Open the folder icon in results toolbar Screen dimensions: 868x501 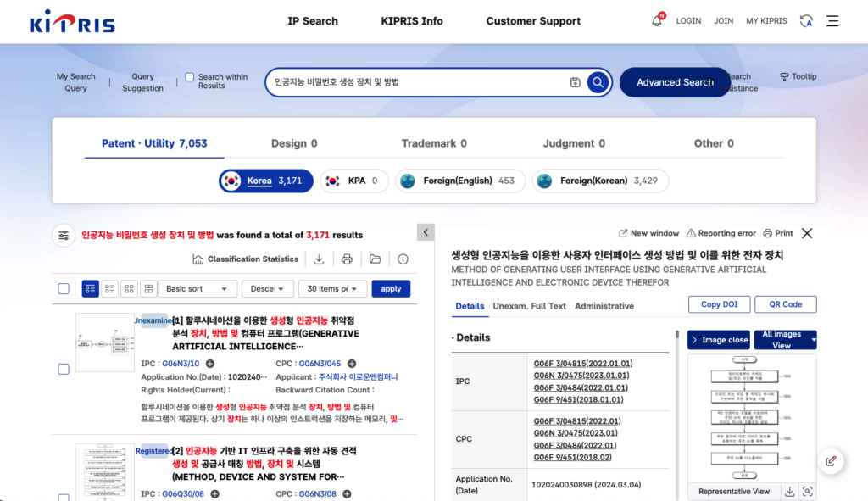point(375,259)
